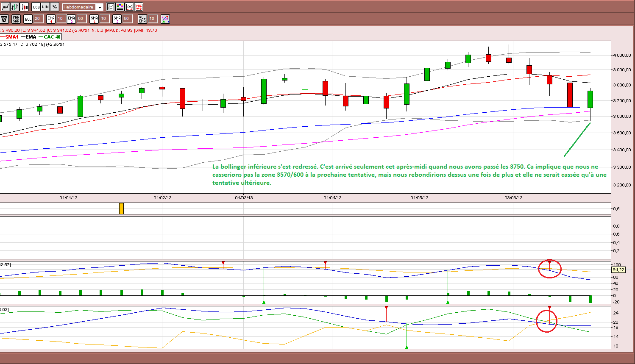
Task: Toggle the LOG scale button
Action: pyautogui.click(x=36, y=7)
